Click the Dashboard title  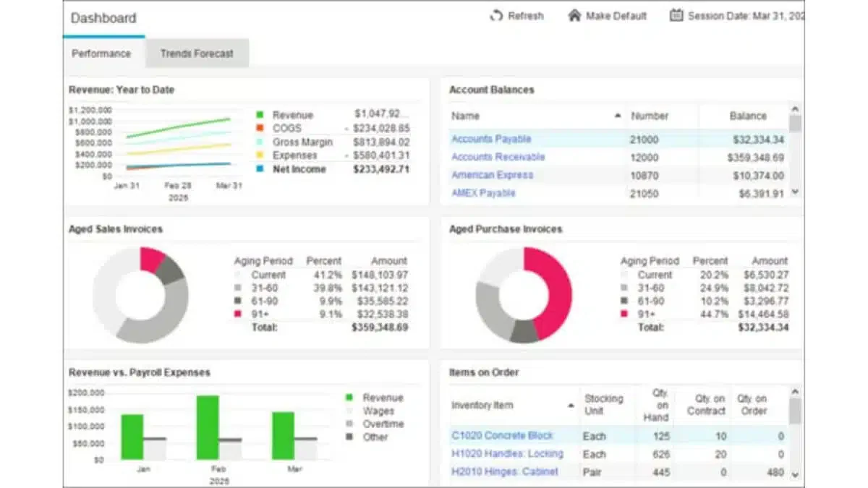[103, 18]
